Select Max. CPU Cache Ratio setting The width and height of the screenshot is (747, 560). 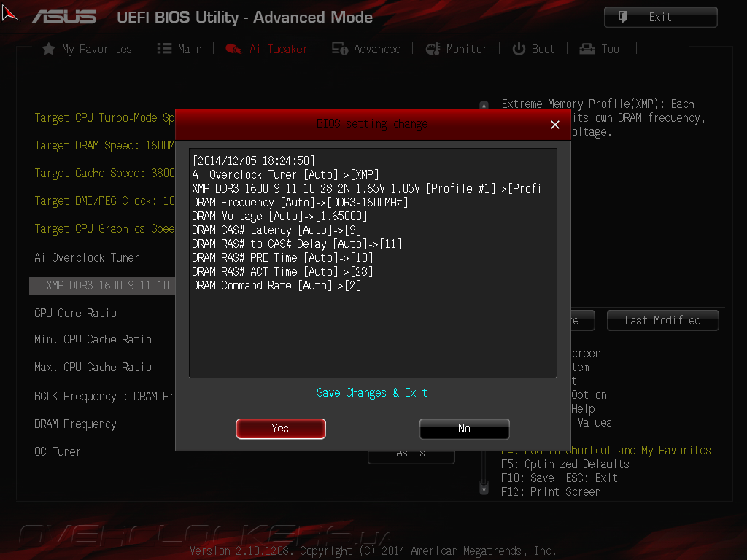pyautogui.click(x=93, y=367)
